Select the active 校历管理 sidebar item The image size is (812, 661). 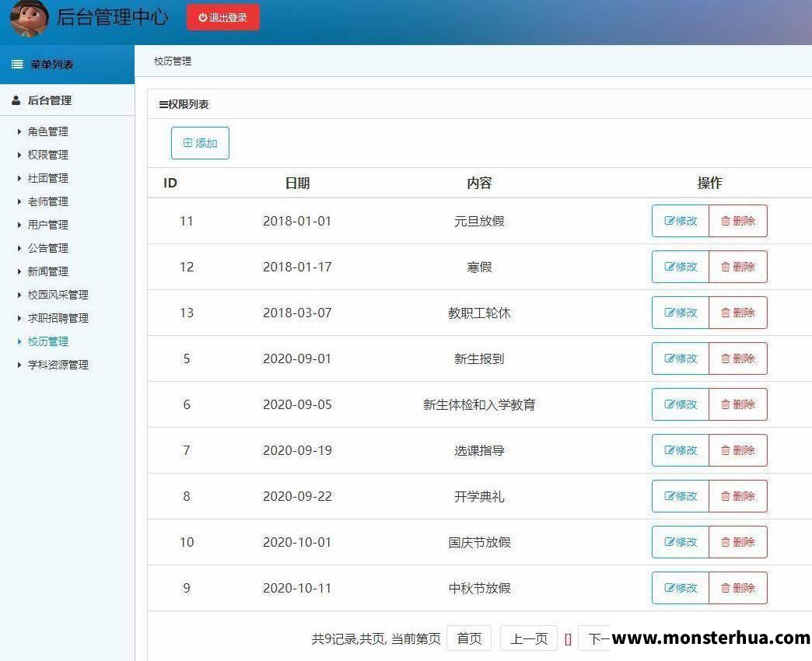click(48, 341)
